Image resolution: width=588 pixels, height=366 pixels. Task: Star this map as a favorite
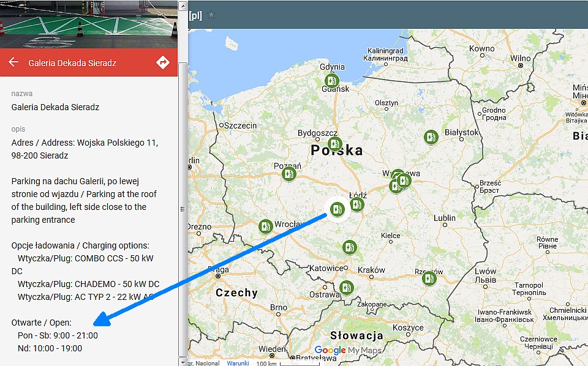pyautogui.click(x=211, y=15)
